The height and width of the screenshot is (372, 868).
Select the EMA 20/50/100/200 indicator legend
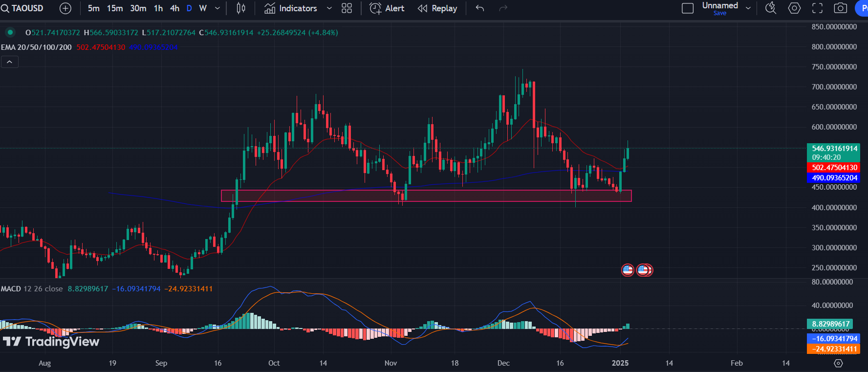36,47
